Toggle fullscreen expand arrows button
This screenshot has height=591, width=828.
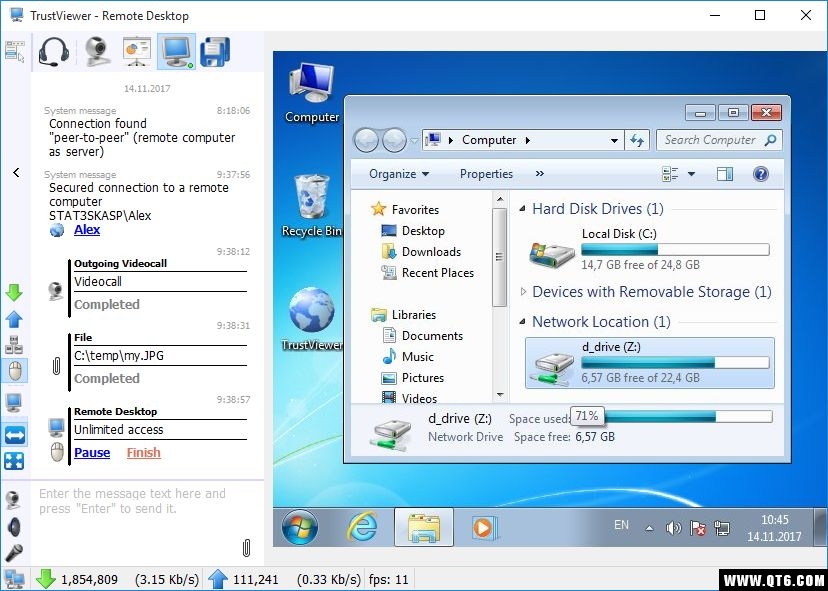coord(14,461)
